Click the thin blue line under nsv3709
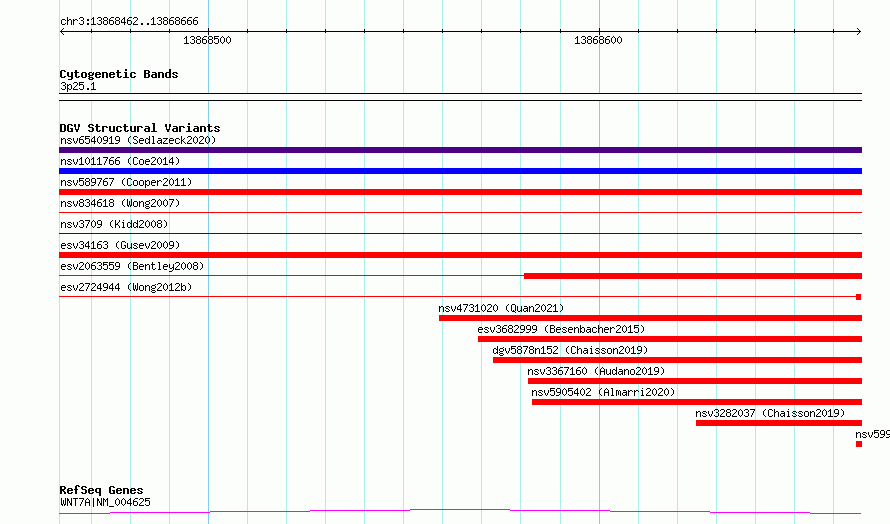 460,233
